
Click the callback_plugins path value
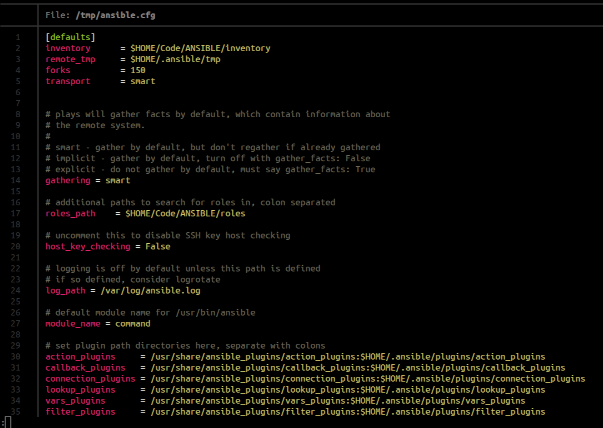pos(358,368)
